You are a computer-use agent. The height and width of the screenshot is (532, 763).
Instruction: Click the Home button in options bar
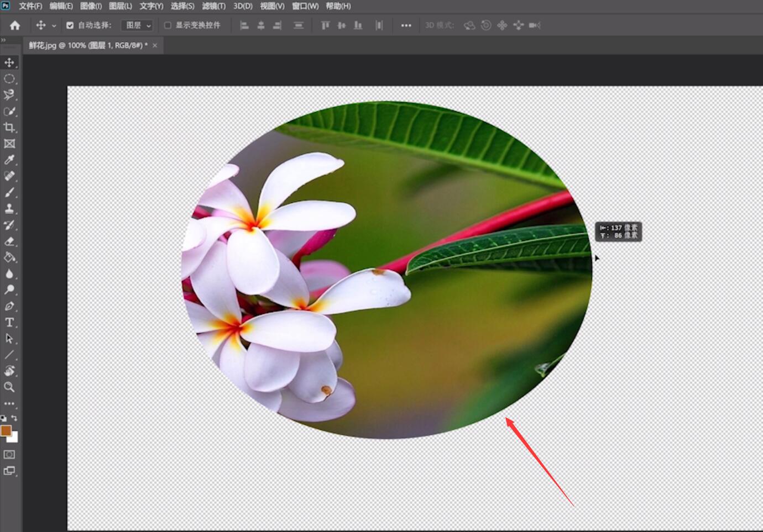point(15,25)
